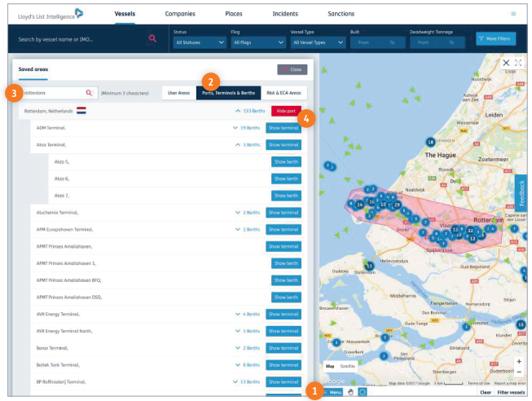The width and height of the screenshot is (532, 401).
Task: Open the hamburger menu in header
Action: pos(513,14)
